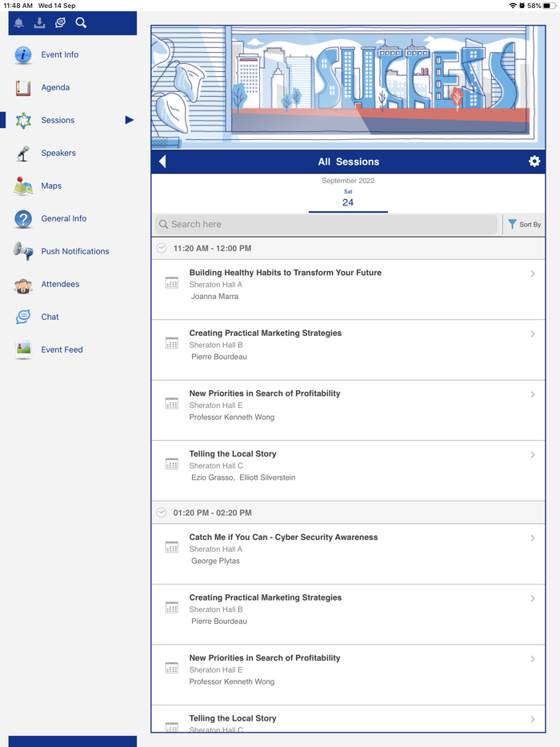Screen dimensions: 560x747
Task: Open the Push Notifications megaphone icon
Action: [x=23, y=251]
